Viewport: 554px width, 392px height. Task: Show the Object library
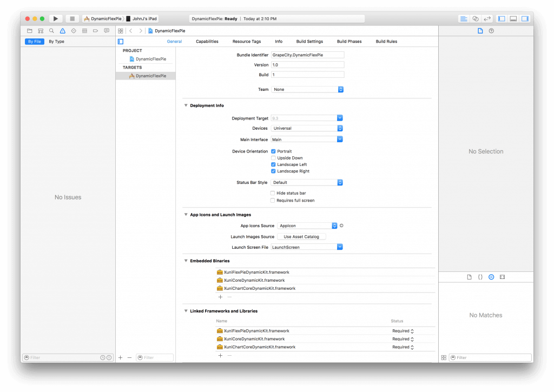click(491, 277)
